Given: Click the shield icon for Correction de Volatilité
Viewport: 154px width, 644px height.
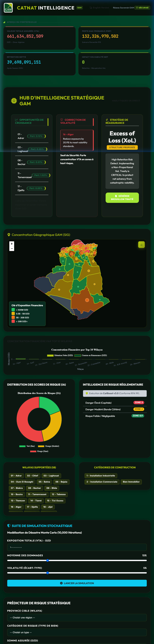Looking at the screenshot, I should click(x=62, y=120).
